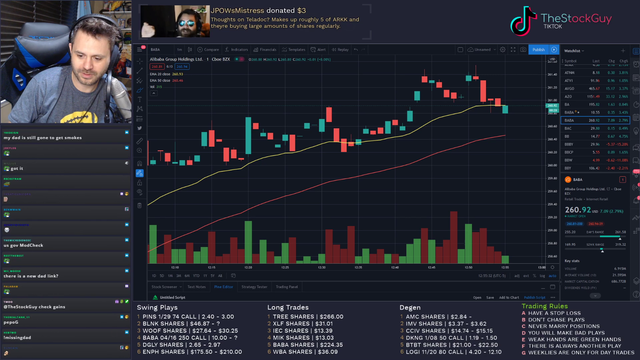Select the zoom in magnifier tool
The height and width of the screenshot is (360, 640).
(x=140, y=151)
